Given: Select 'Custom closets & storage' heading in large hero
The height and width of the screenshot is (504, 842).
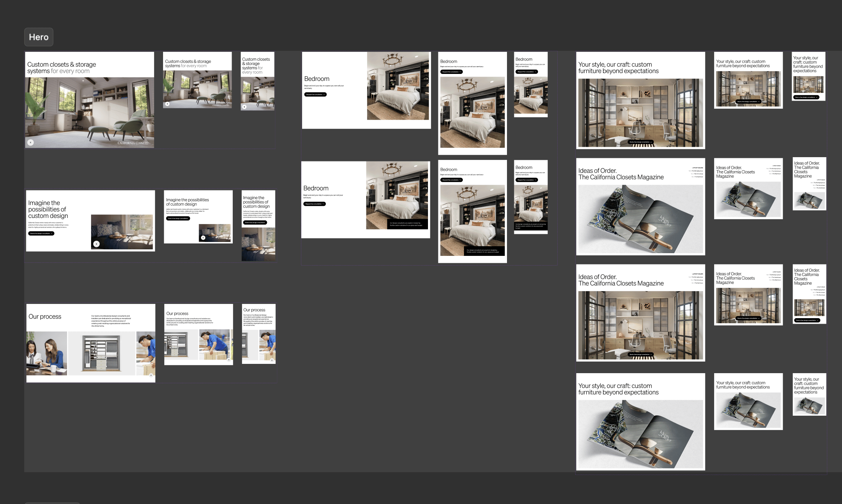Looking at the screenshot, I should pos(62,68).
